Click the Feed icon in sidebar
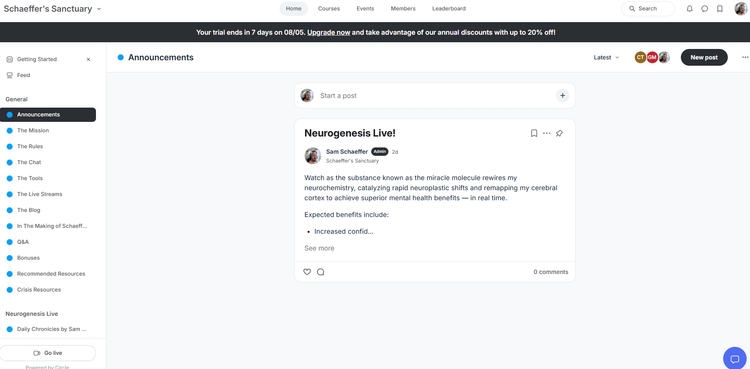Image resolution: width=750 pixels, height=369 pixels. pos(10,75)
